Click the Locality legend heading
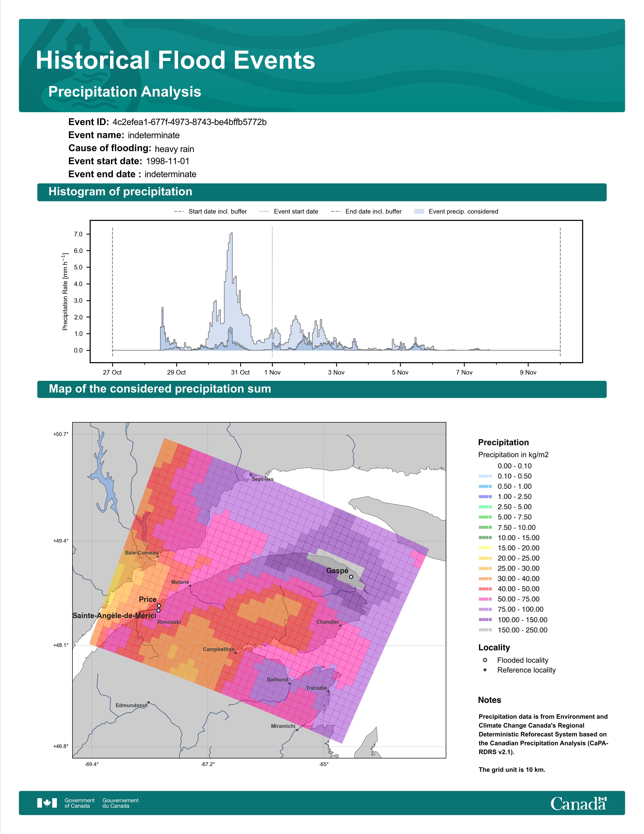 [494, 647]
